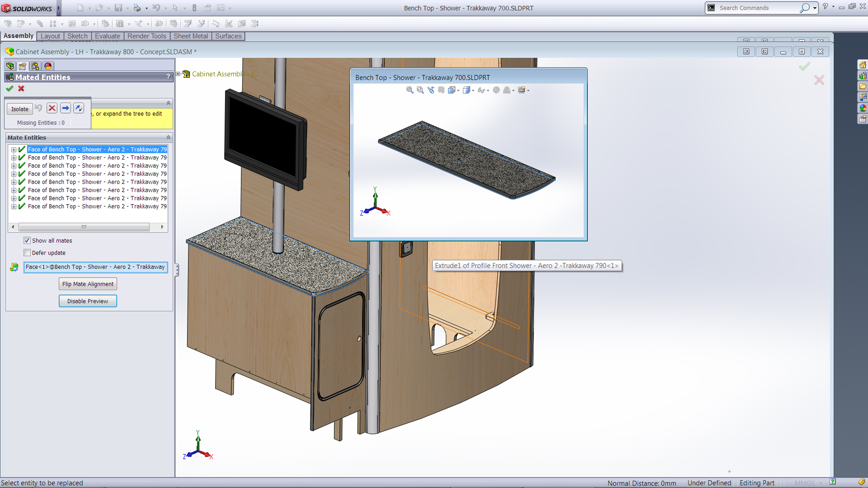Expand the first Face of Bench Top entry

coord(14,150)
